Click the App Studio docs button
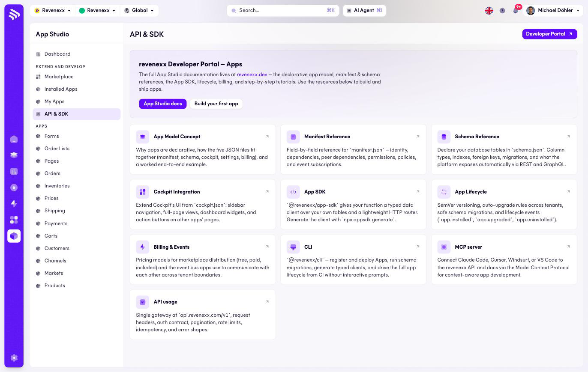Viewport: 588px width, 372px height. coord(162,104)
